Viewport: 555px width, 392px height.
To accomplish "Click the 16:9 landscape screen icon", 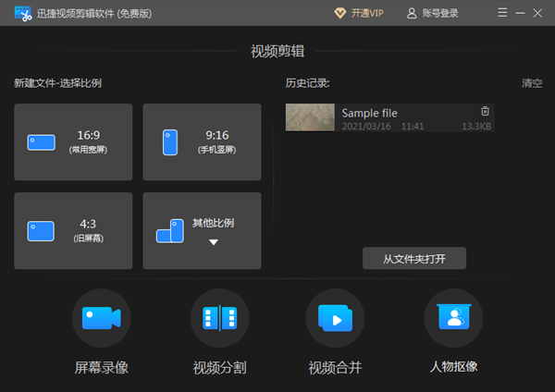I will (42, 142).
